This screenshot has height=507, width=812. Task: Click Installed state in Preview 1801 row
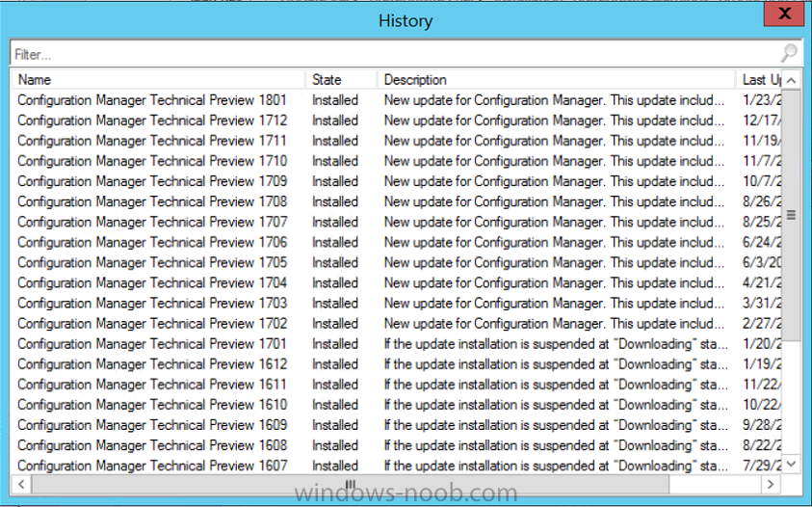335,100
